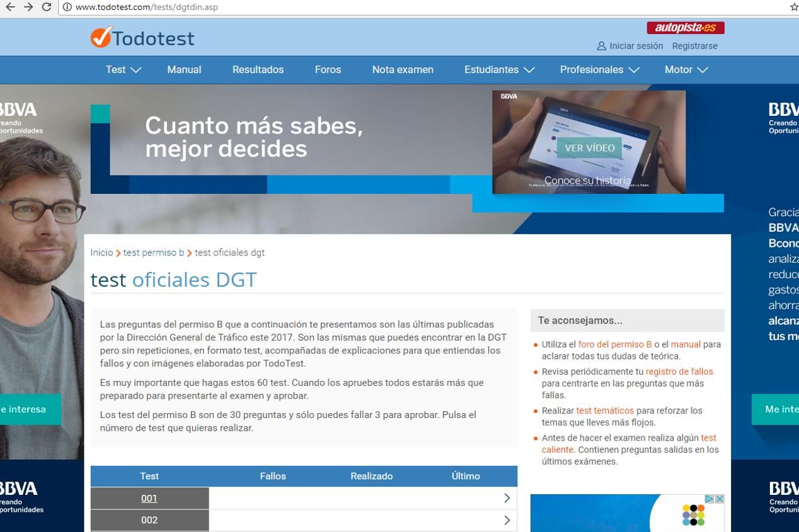Click the VER VÍDEO button
799x532 pixels.
tap(589, 148)
